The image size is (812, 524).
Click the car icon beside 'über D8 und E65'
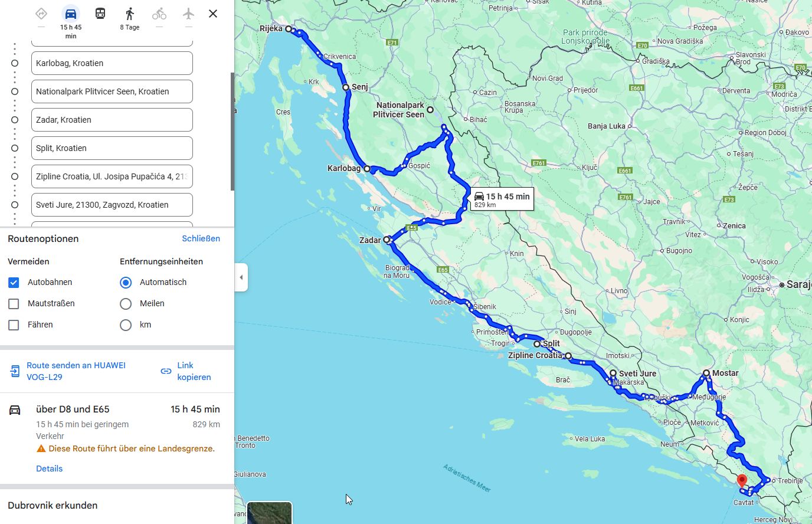(14, 409)
